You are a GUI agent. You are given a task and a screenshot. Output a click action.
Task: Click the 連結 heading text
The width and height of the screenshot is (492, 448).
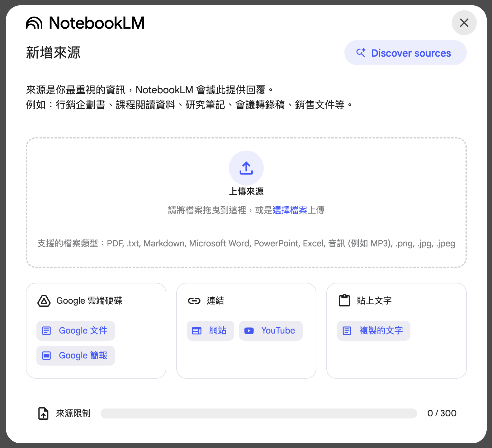[x=215, y=301]
